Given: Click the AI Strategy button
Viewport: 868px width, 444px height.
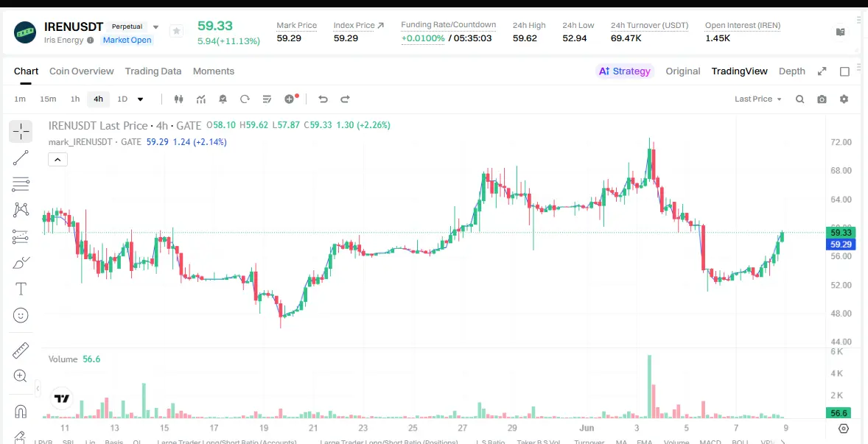Looking at the screenshot, I should (625, 71).
